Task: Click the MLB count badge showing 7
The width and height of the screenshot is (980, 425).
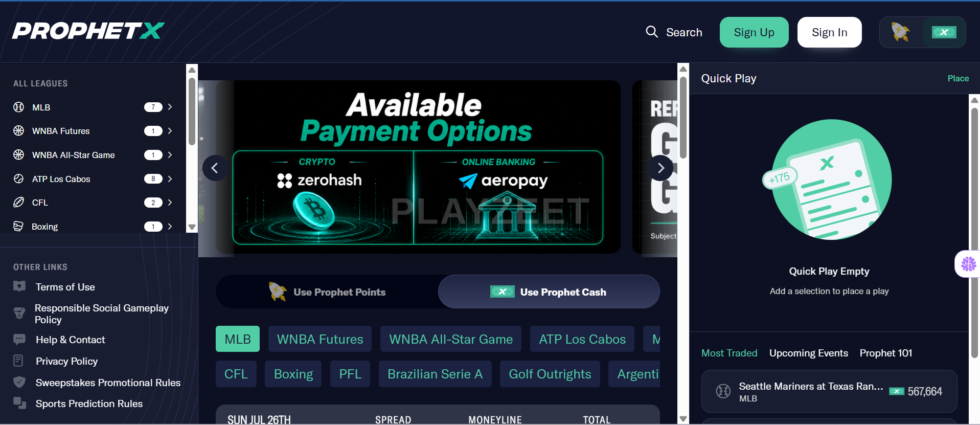Action: click(x=153, y=107)
